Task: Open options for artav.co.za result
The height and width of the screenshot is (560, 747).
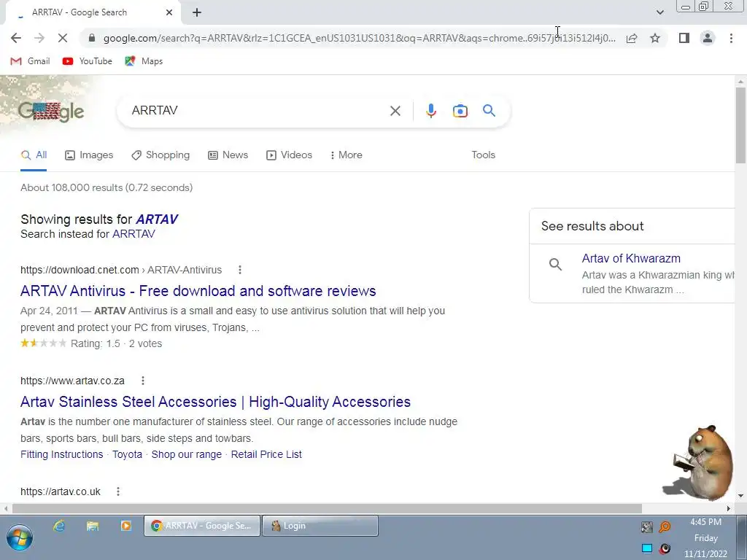Action: pyautogui.click(x=142, y=381)
